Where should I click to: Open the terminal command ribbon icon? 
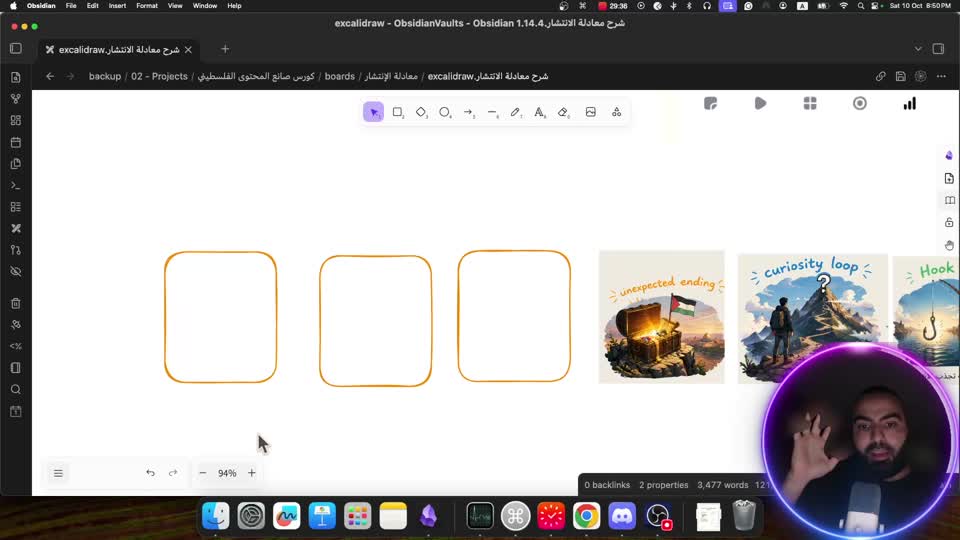(16, 186)
